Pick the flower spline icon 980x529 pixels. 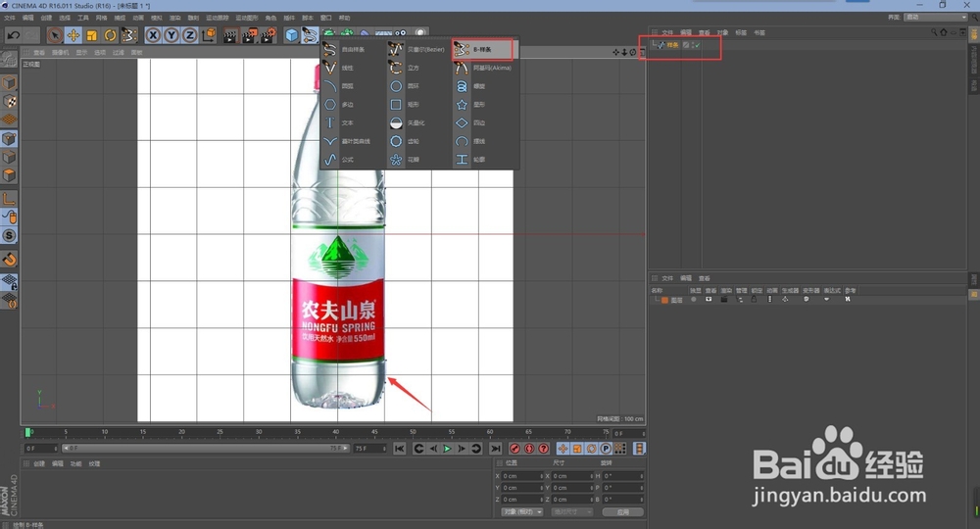(x=396, y=160)
